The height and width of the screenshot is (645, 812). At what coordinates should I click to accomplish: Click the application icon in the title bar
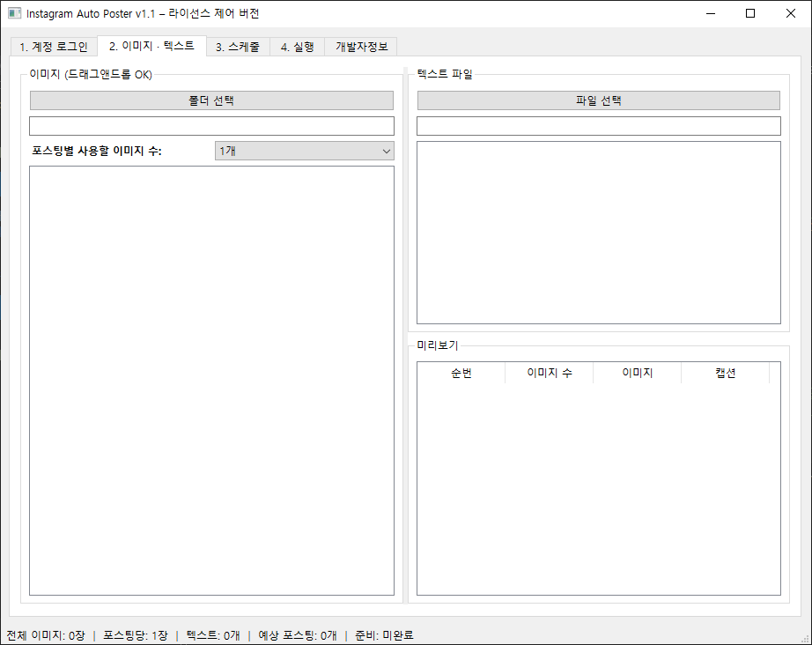point(13,13)
